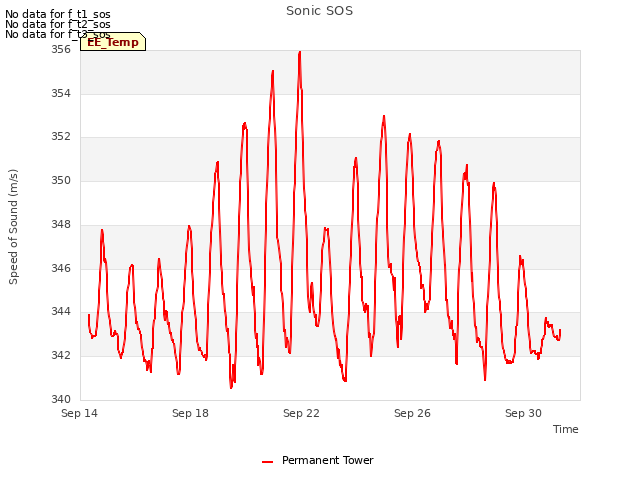Click the 'No data for f_t1_sos' message
This screenshot has width=640, height=480.
[x=58, y=14]
